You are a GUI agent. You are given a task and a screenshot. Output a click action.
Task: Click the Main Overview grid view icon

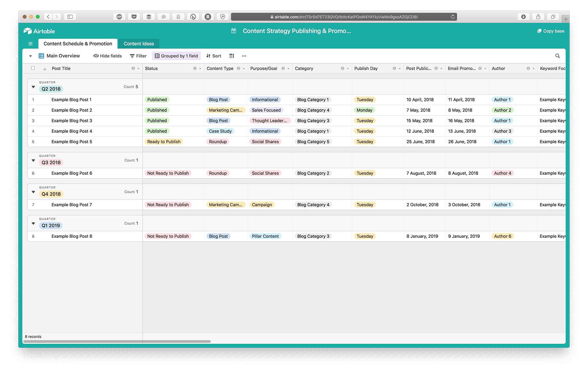click(x=41, y=56)
